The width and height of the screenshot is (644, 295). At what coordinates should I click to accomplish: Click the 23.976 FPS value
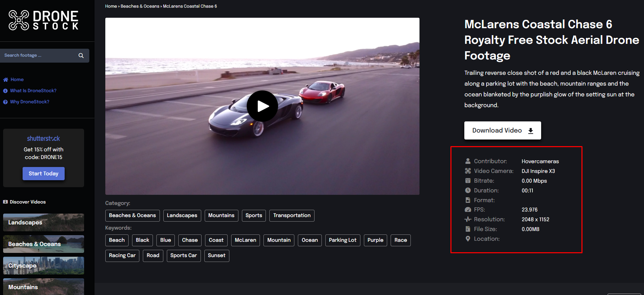tap(530, 210)
